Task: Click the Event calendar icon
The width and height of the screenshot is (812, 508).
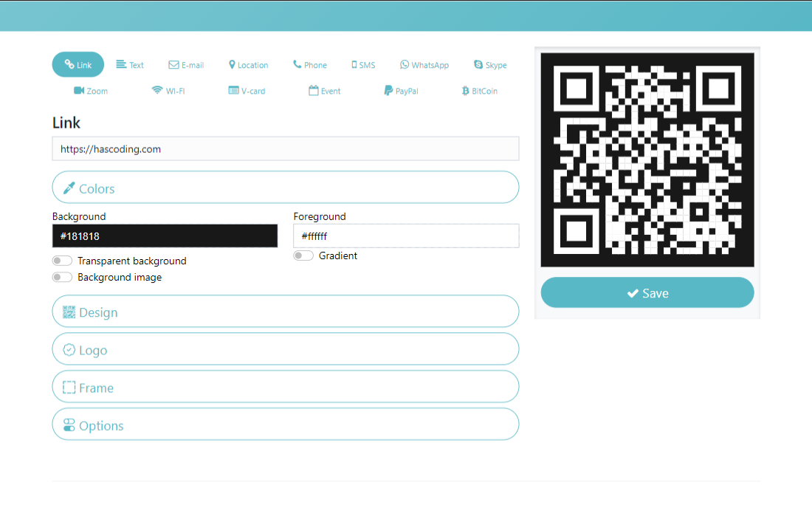Action: [x=313, y=91]
